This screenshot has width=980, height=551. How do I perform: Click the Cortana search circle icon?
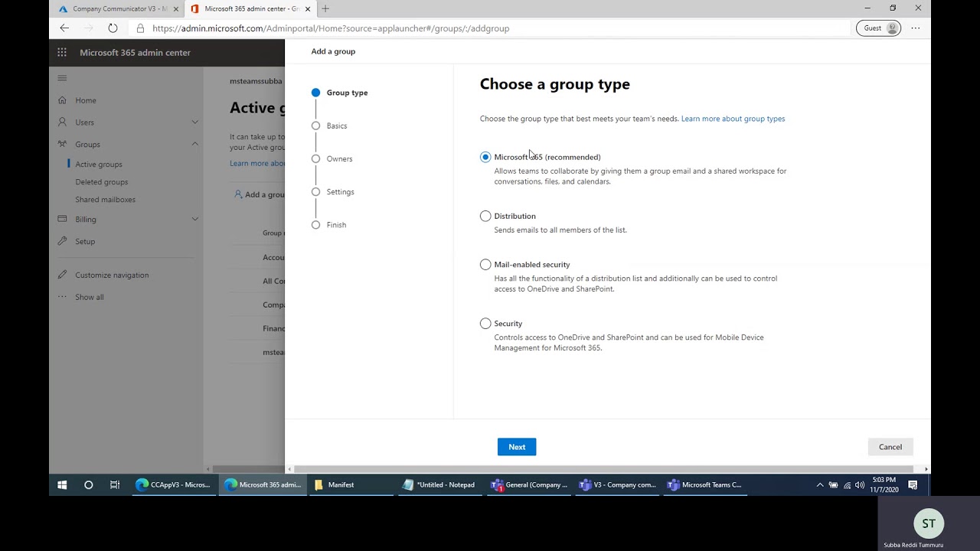[x=88, y=484]
